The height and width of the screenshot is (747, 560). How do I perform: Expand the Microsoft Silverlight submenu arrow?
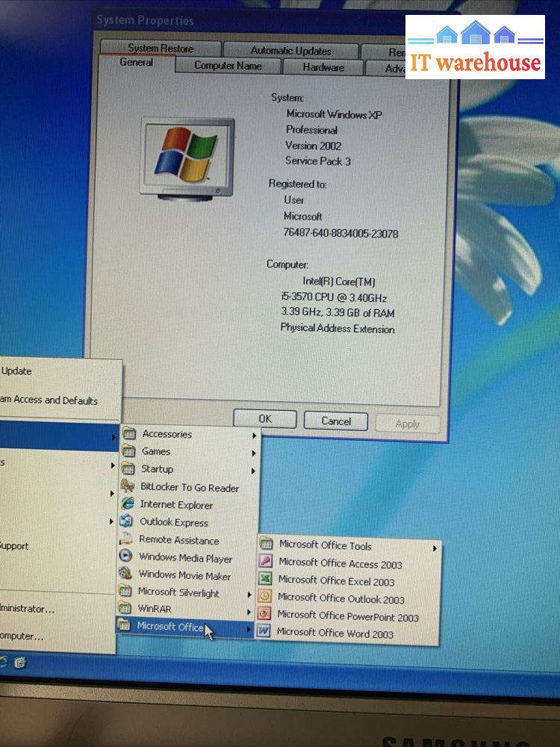[x=249, y=595]
